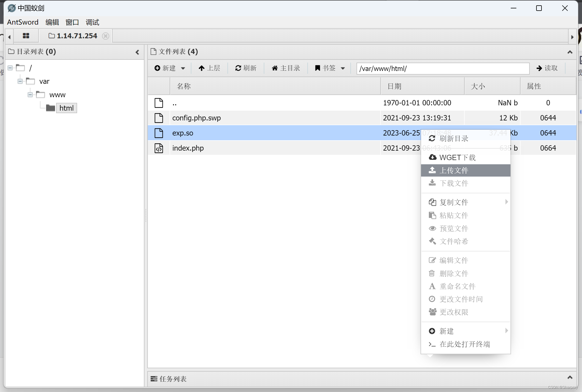Open the debug menu in menu bar
This screenshot has width=582, height=392.
92,22
